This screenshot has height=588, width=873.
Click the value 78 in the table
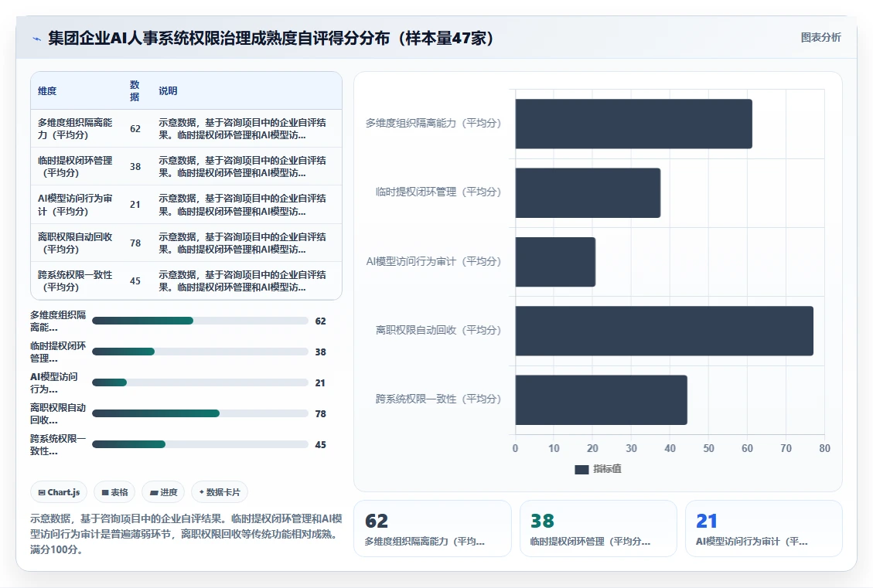135,243
